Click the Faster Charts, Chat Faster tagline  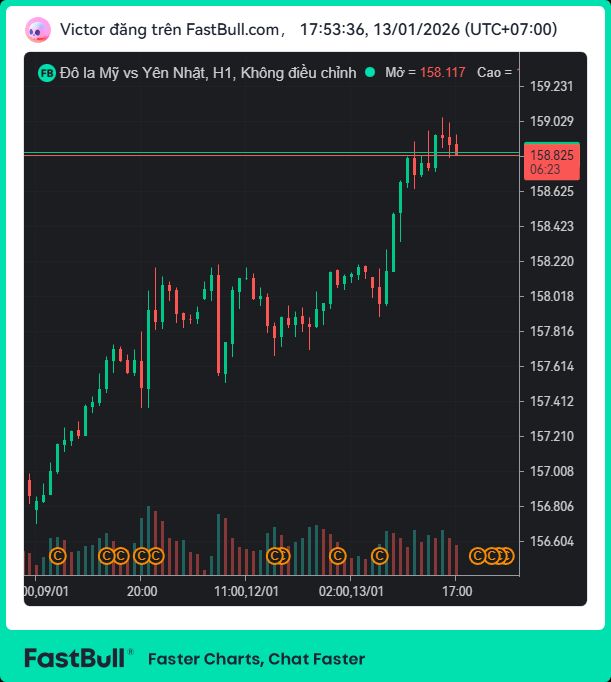pos(256,659)
